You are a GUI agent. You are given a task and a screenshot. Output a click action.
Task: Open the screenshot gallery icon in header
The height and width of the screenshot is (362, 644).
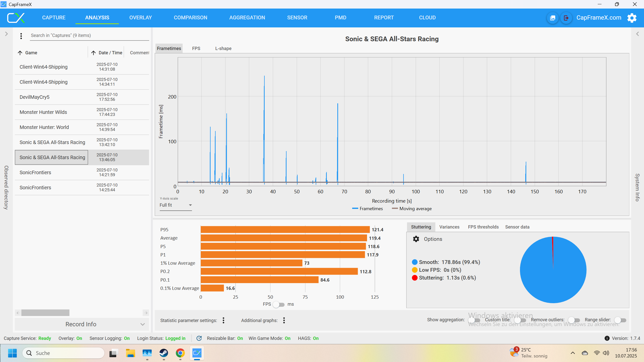point(553,18)
